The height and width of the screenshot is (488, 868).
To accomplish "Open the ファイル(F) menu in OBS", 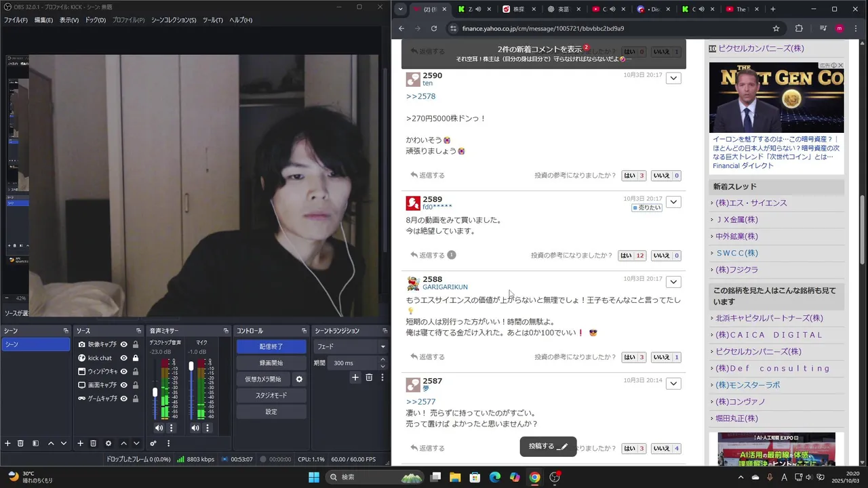I will (x=16, y=20).
